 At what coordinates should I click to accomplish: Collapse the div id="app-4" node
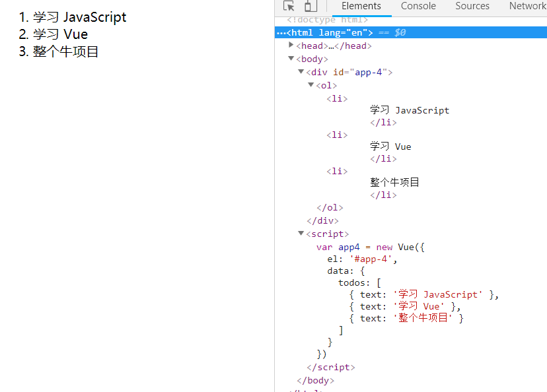301,72
